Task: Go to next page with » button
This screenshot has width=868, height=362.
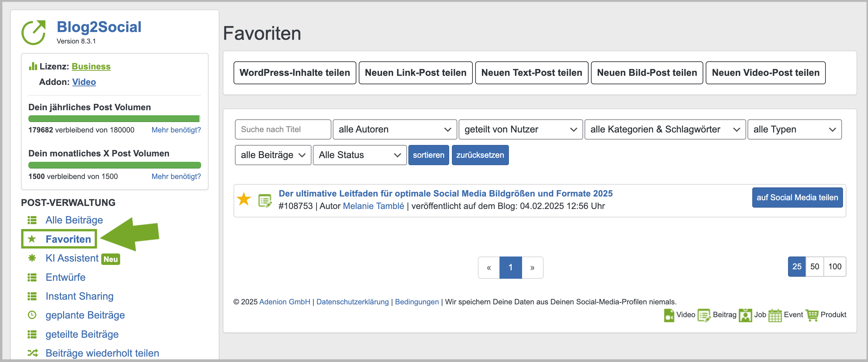Action: pos(533,268)
